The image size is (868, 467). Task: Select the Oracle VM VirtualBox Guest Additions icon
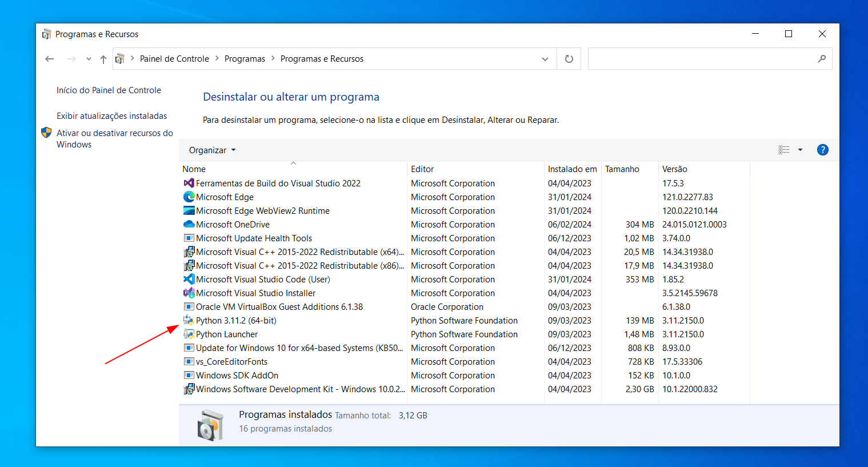189,306
